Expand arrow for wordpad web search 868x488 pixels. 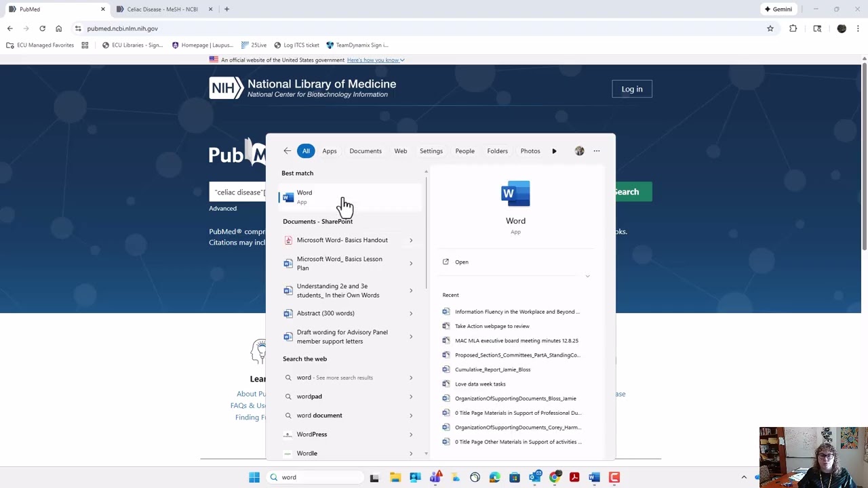click(x=411, y=396)
